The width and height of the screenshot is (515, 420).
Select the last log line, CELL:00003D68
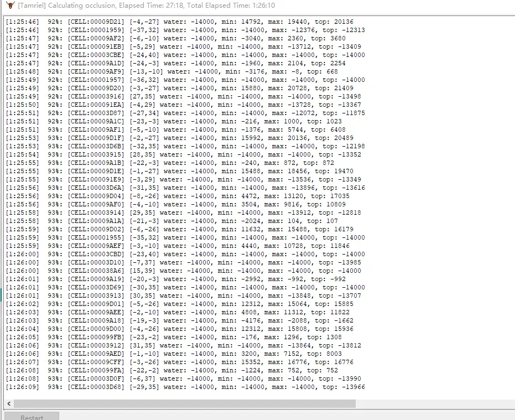pos(185,387)
